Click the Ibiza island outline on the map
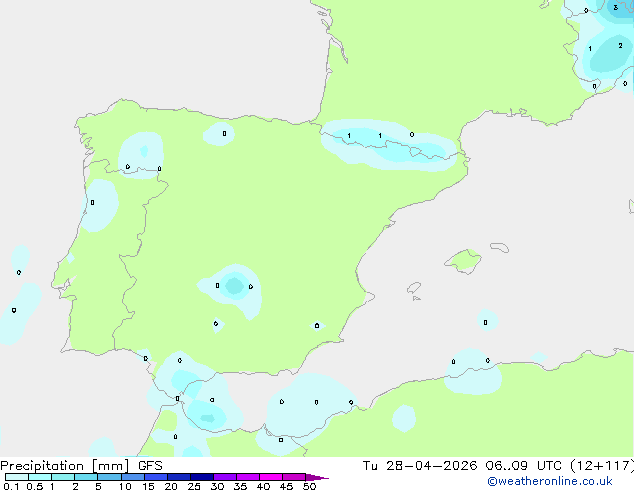 [x=414, y=288]
